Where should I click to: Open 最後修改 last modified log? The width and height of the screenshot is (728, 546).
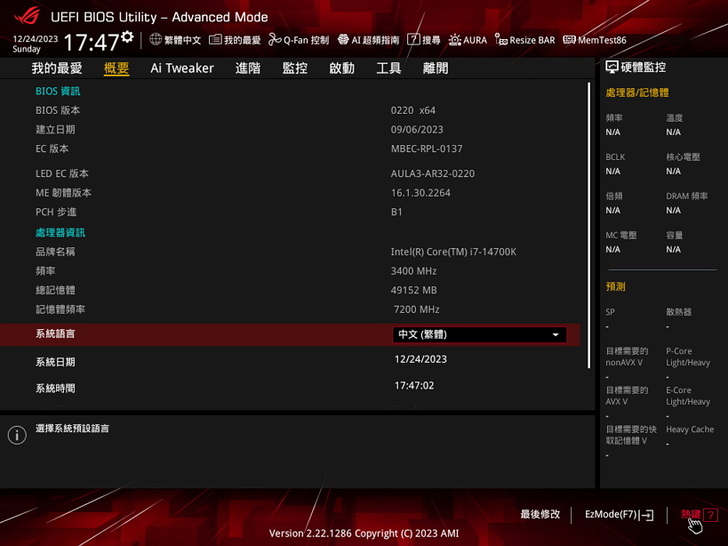pyautogui.click(x=540, y=514)
